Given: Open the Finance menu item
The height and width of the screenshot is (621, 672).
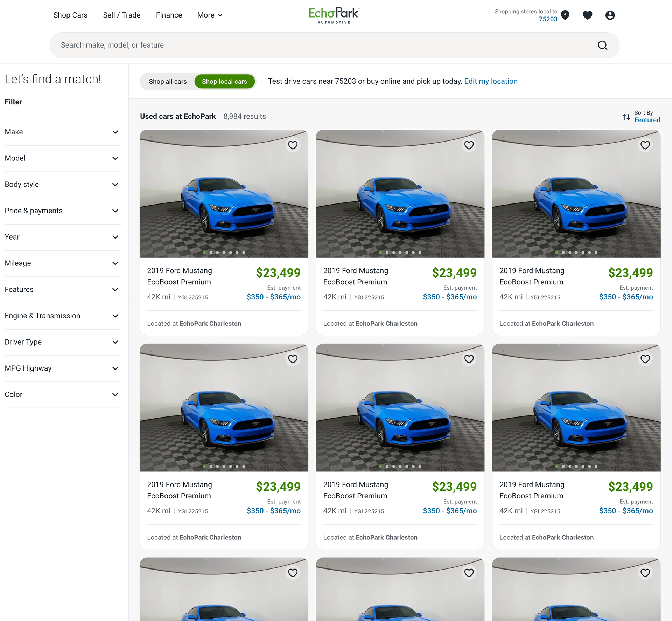Looking at the screenshot, I should (x=169, y=15).
